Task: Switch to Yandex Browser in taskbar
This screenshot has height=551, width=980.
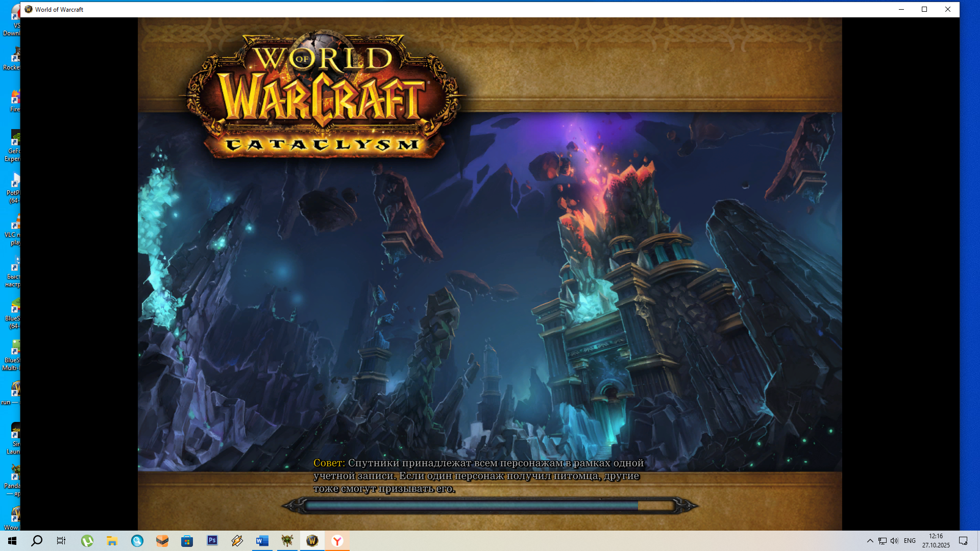Action: 337,541
